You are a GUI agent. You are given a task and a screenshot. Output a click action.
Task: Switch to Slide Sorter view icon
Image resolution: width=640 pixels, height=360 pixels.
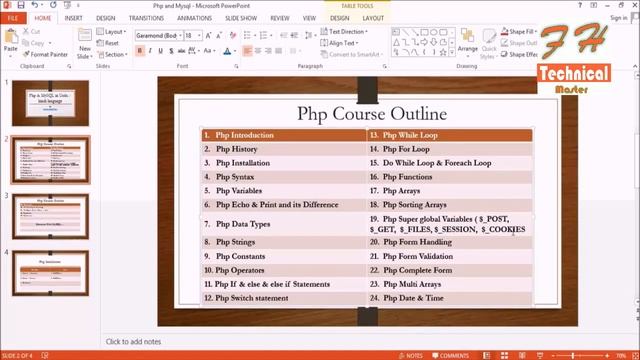click(x=504, y=356)
